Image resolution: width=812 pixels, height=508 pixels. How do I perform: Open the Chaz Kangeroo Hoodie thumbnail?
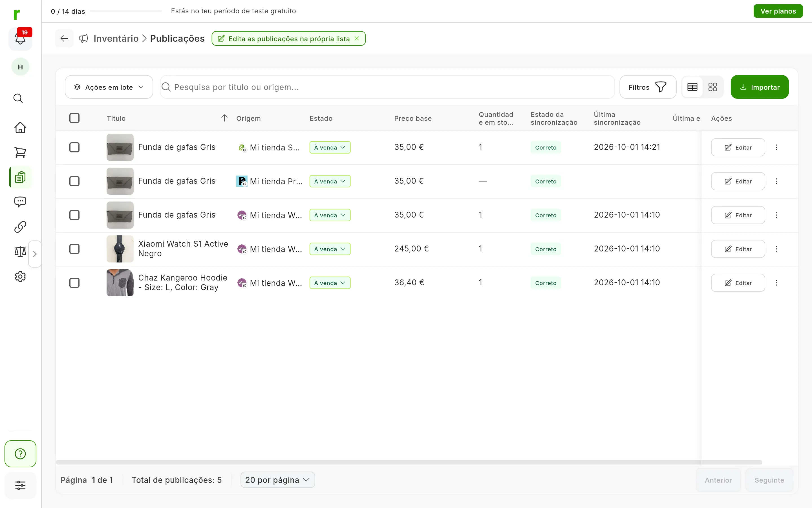coord(120,283)
